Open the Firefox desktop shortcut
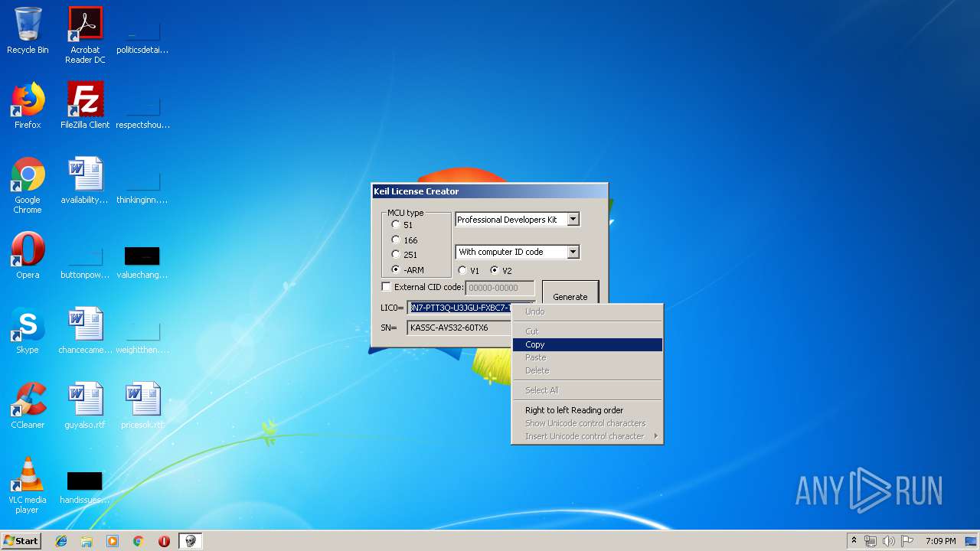The height and width of the screenshot is (551, 980). tap(28, 106)
